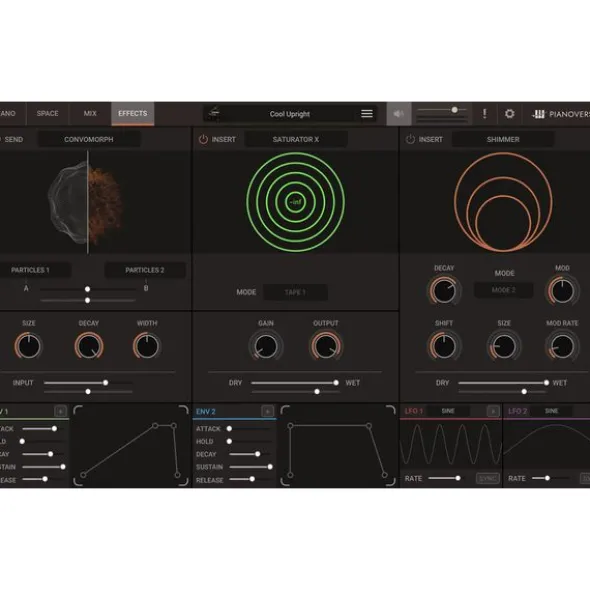The image size is (590, 591).
Task: Click the Pianoverse keyboard logo
Action: (538, 114)
